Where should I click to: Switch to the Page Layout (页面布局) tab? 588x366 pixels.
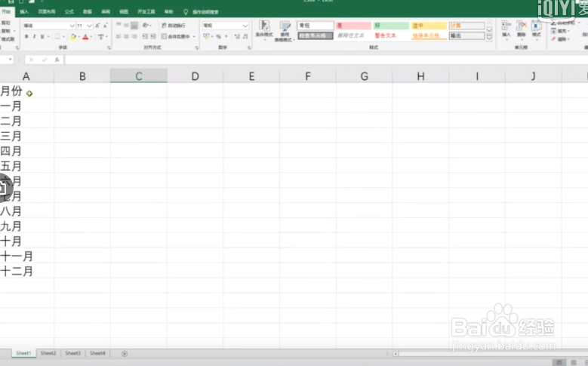47,11
